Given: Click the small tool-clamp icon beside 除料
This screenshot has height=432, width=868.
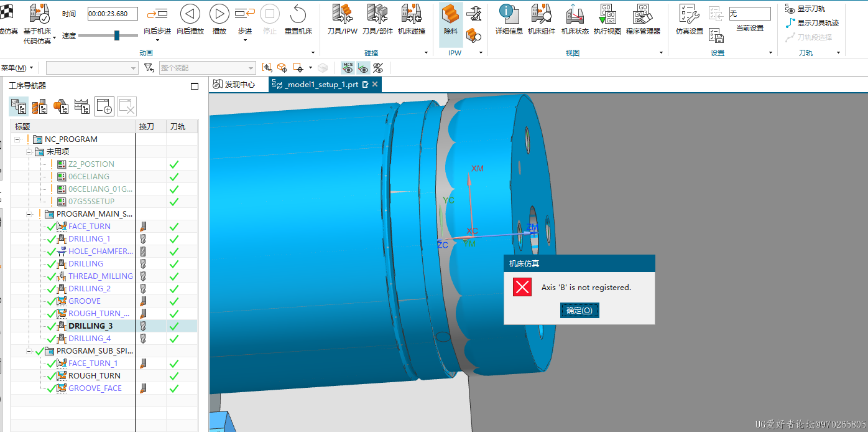Looking at the screenshot, I should click(x=474, y=13).
